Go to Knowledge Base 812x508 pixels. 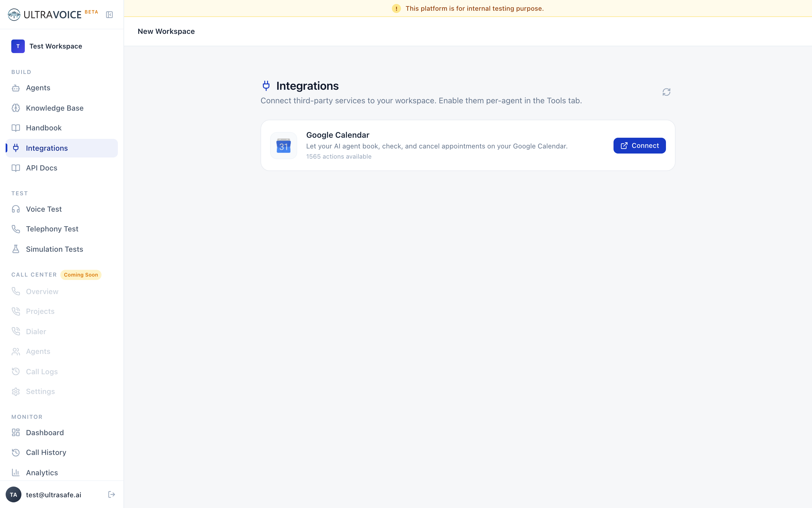tap(62, 108)
